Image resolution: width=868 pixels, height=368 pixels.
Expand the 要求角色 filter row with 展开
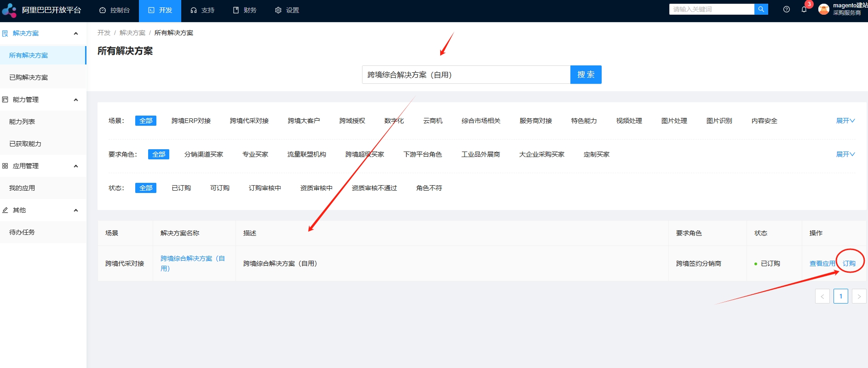[845, 154]
